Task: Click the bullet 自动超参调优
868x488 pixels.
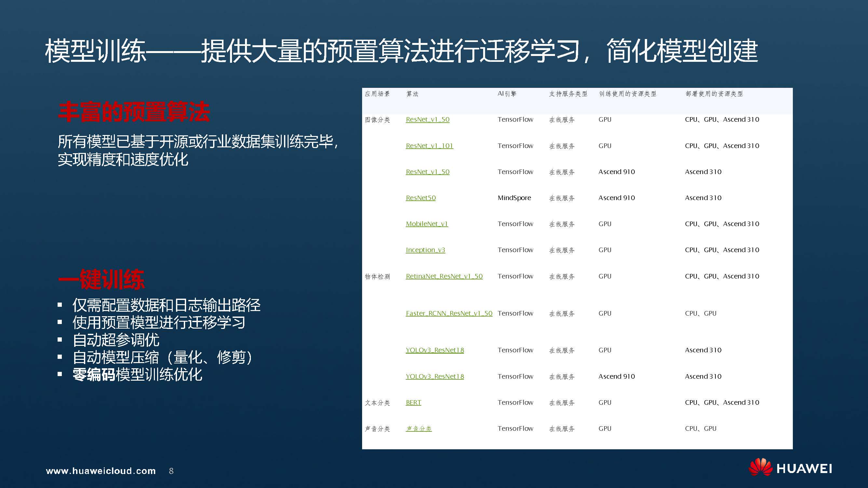Action: (x=115, y=340)
